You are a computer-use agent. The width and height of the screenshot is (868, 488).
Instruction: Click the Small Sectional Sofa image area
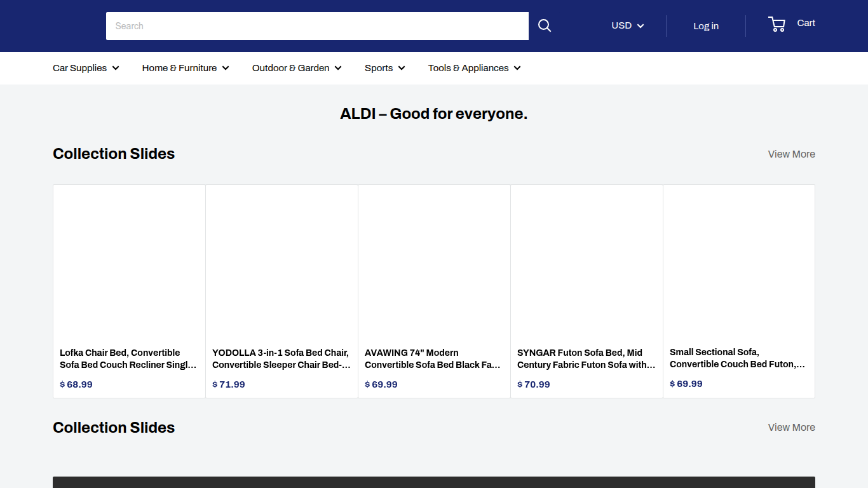[739, 264]
